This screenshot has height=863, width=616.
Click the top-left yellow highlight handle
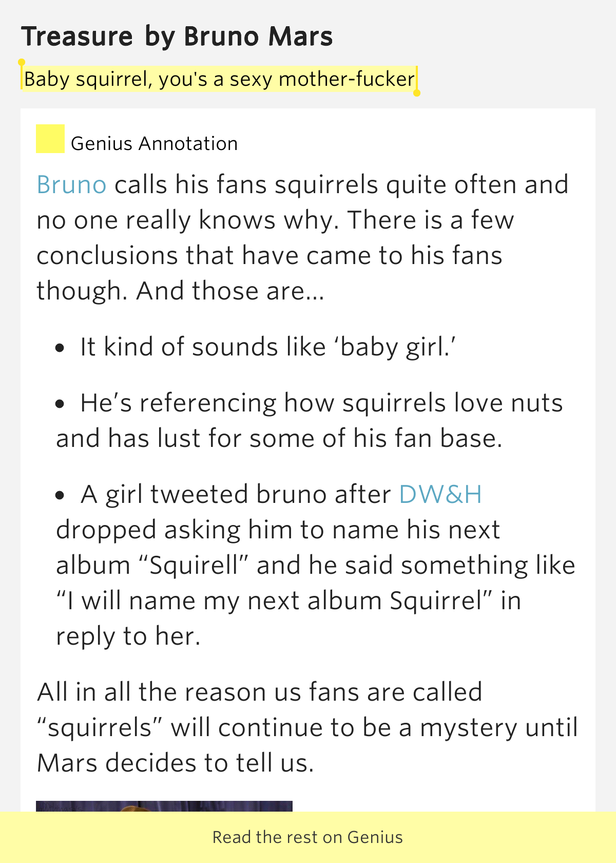pyautogui.click(x=22, y=63)
